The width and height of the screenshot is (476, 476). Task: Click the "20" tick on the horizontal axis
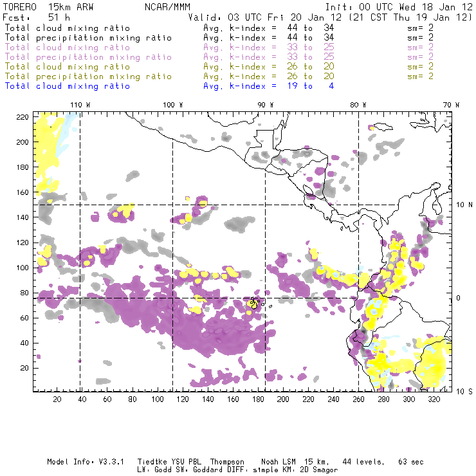coord(57,399)
